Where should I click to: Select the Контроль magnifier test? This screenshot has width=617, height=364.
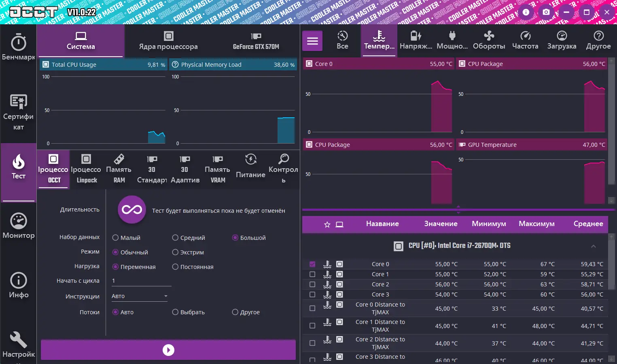(283, 169)
